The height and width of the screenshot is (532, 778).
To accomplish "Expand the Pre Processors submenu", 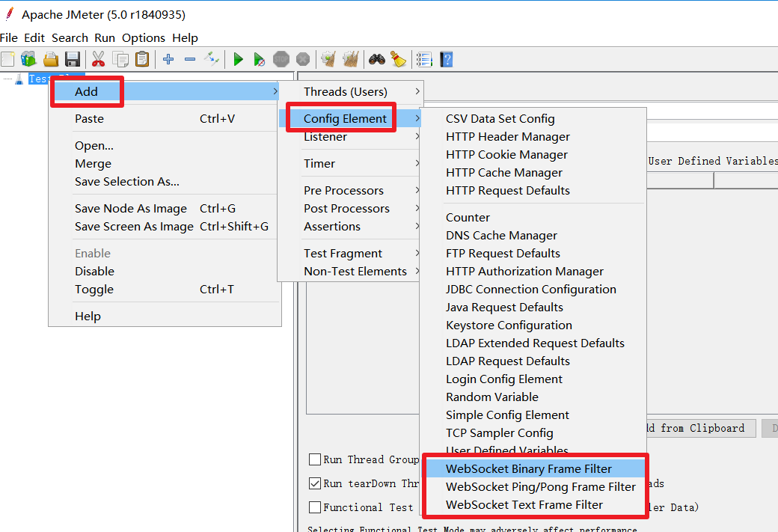I will [x=350, y=191].
